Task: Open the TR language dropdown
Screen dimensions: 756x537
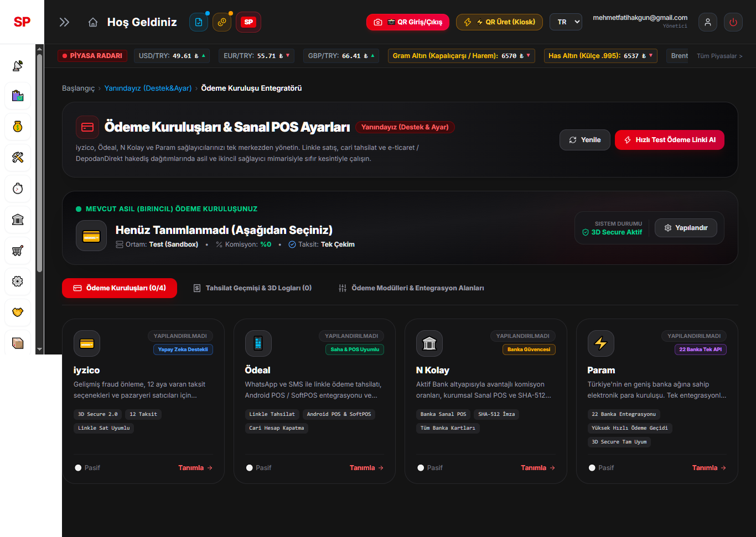Action: coord(566,22)
